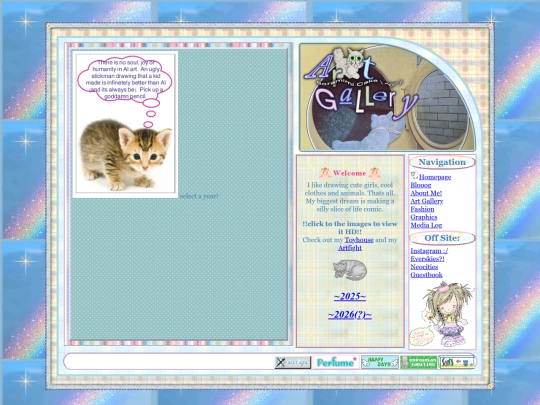This screenshot has height=405, width=540.
Task: Click '!!click to the images to view it HD!!' text
Action: tap(350, 228)
